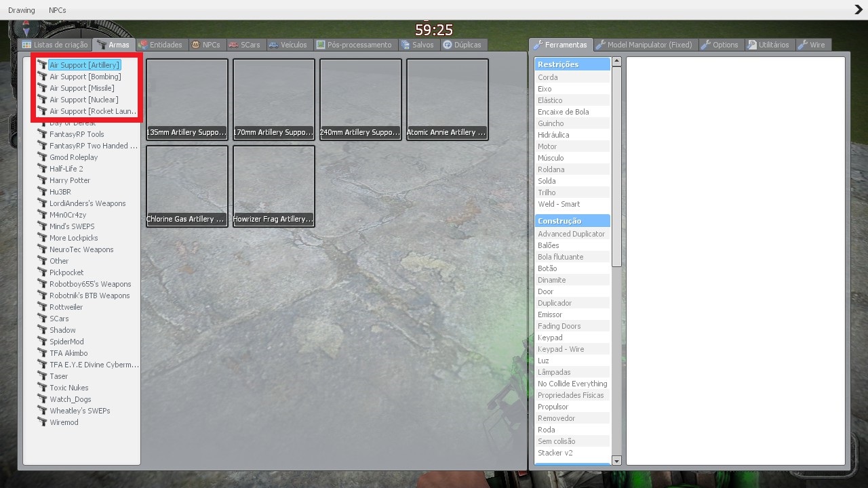The image size is (868, 488).
Task: Click the gun icon beside Taser
Action: [42, 376]
